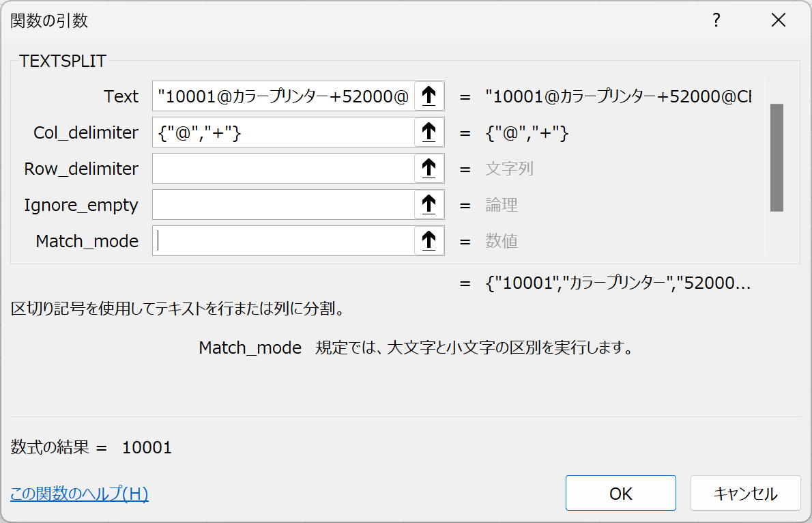The image size is (812, 523).
Task: Click the formula result value 10001
Action: click(x=147, y=447)
